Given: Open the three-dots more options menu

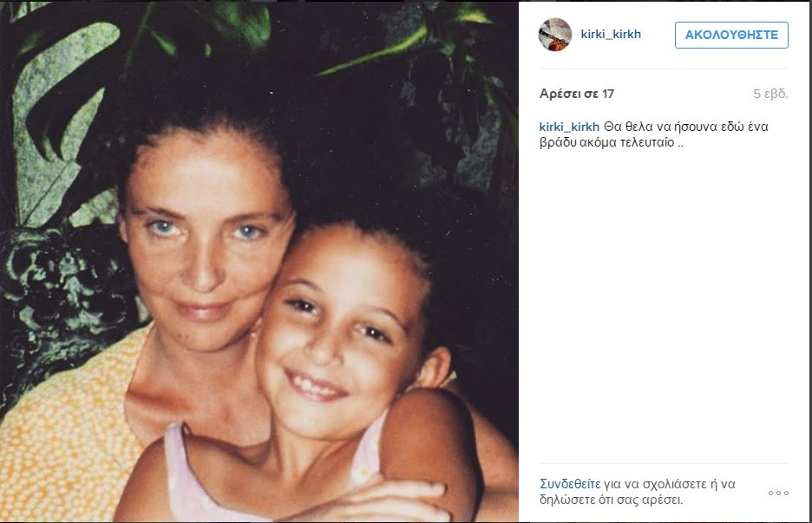Looking at the screenshot, I should click(778, 493).
